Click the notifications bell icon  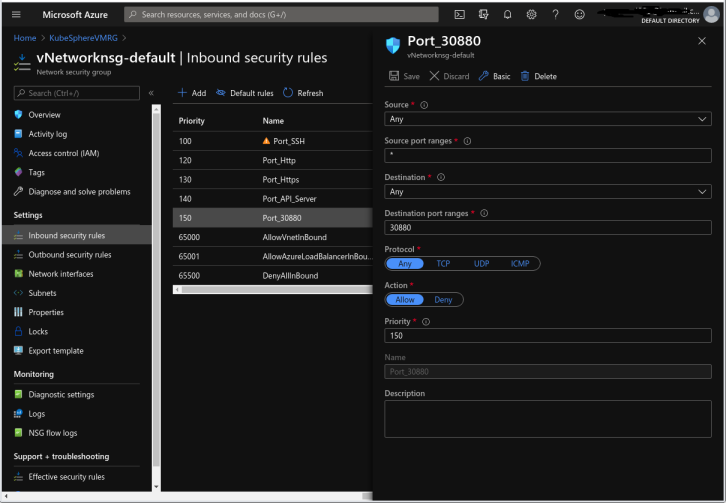(x=507, y=15)
